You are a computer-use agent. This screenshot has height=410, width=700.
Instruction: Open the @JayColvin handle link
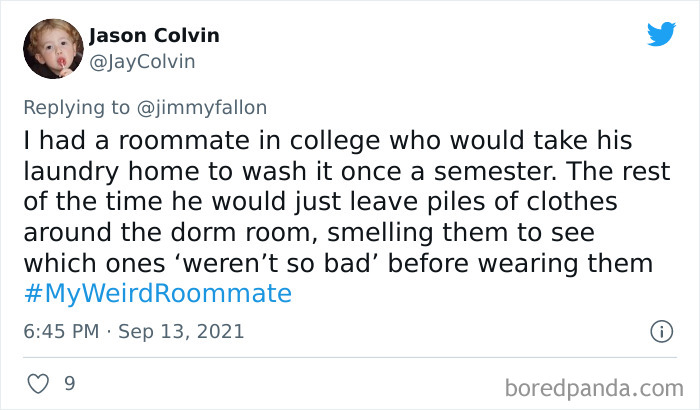tap(142, 61)
